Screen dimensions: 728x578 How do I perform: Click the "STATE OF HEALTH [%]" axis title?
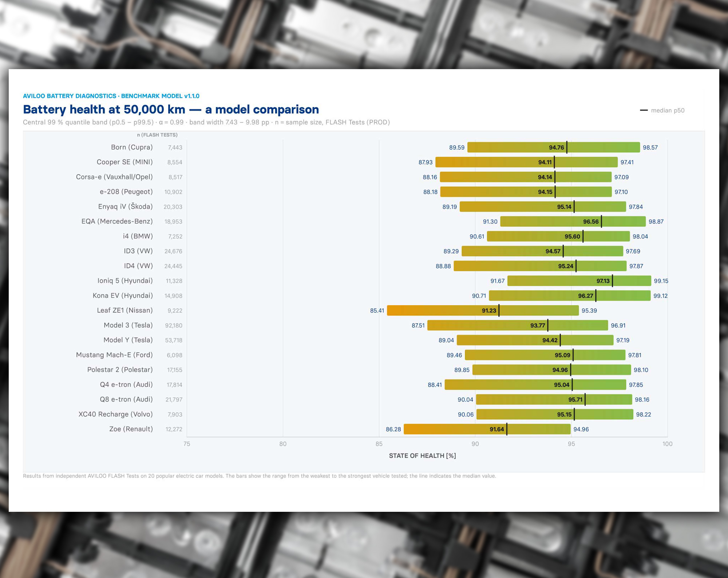(x=422, y=456)
